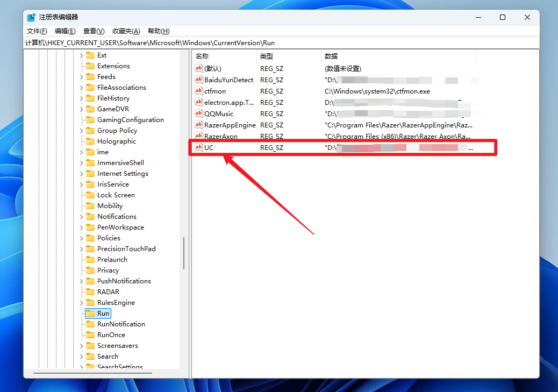Click the (数值未设置) data cell
Image resolution: width=558 pixels, height=392 pixels.
342,68
